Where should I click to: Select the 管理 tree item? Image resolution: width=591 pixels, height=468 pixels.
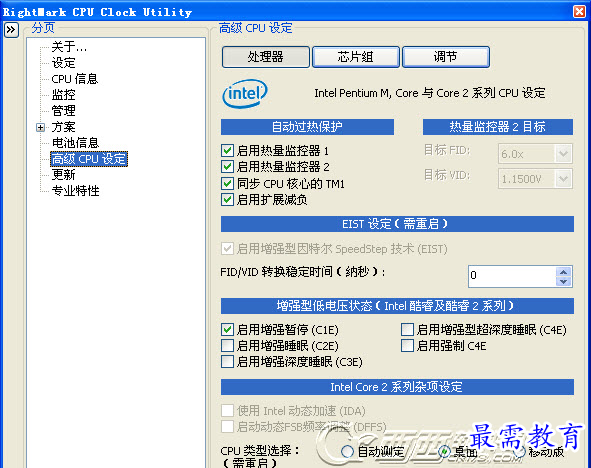click(x=63, y=110)
